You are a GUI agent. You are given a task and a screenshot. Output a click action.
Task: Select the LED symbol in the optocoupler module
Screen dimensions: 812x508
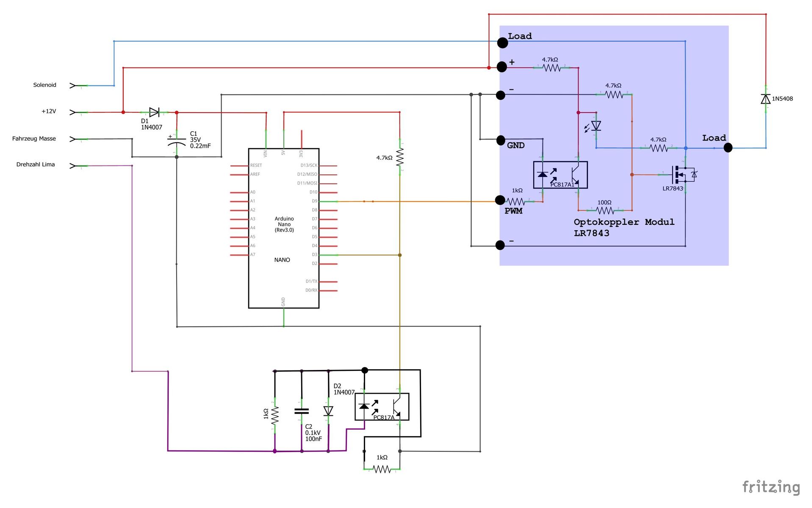[596, 126]
